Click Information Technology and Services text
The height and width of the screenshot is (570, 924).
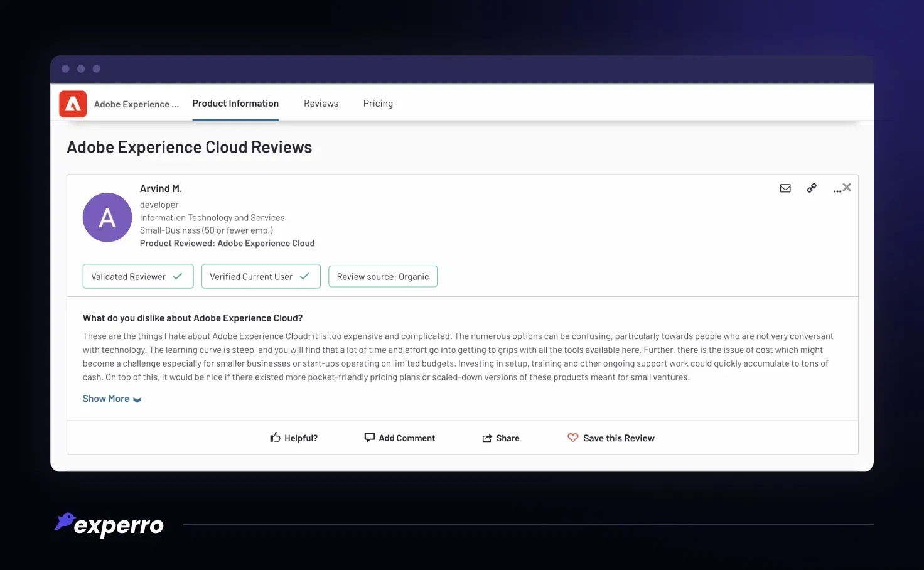[x=212, y=218]
